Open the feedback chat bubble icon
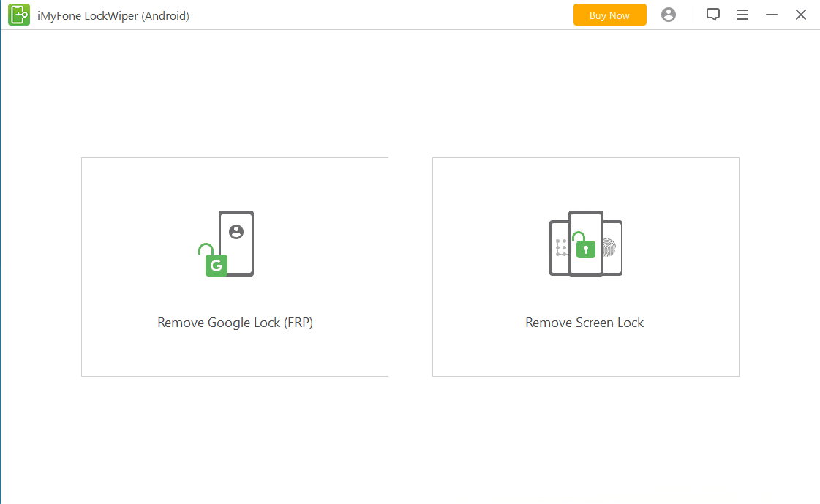 pyautogui.click(x=712, y=15)
